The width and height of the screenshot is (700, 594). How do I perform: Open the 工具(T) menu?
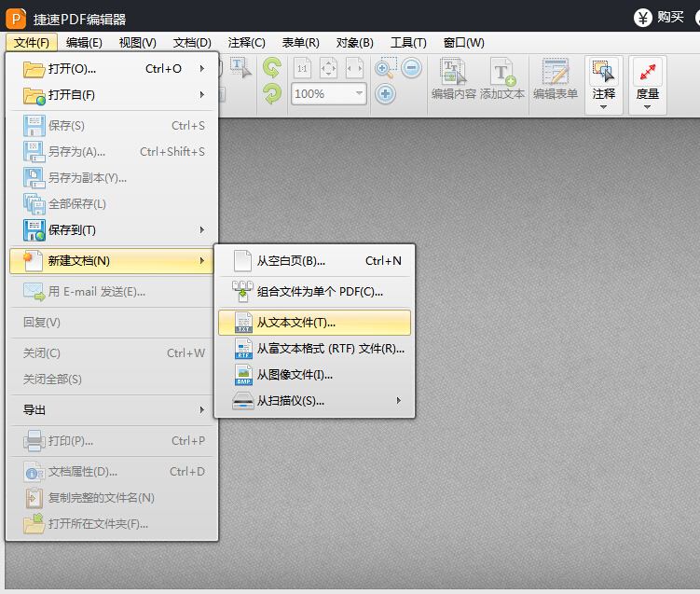[x=408, y=43]
